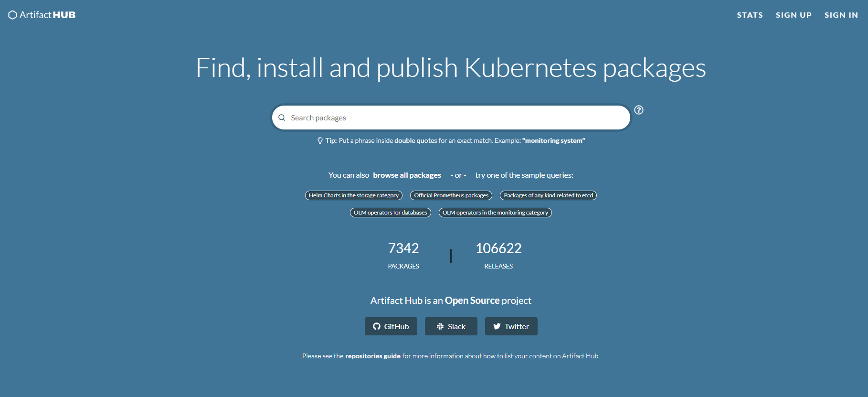The height and width of the screenshot is (397, 868).
Task: Open the search tips help icon
Action: pyautogui.click(x=638, y=110)
